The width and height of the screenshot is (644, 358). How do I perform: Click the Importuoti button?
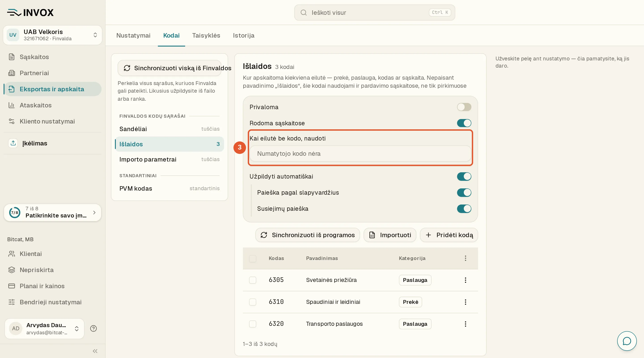click(390, 235)
